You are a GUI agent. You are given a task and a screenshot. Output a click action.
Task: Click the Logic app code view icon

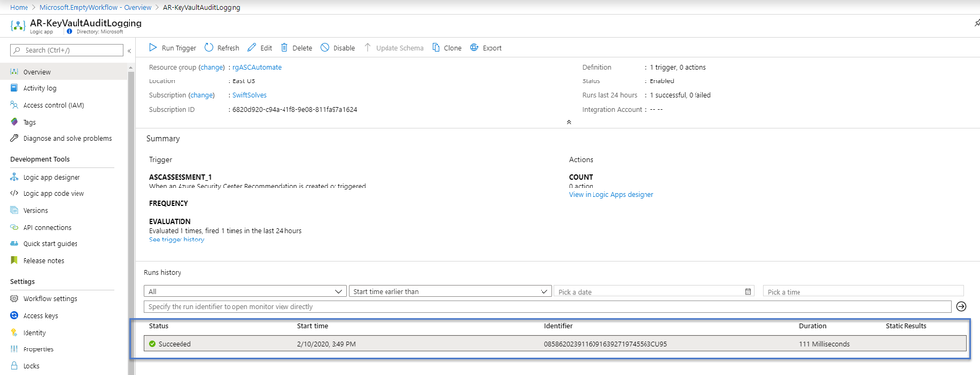(14, 193)
